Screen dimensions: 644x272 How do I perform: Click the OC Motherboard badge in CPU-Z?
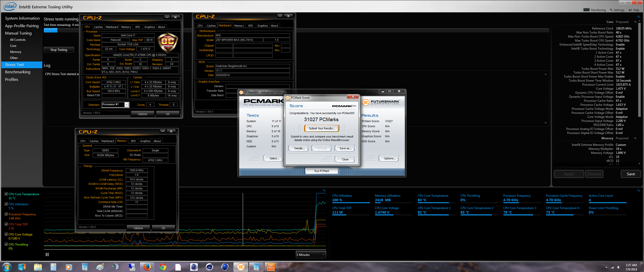coord(168,42)
